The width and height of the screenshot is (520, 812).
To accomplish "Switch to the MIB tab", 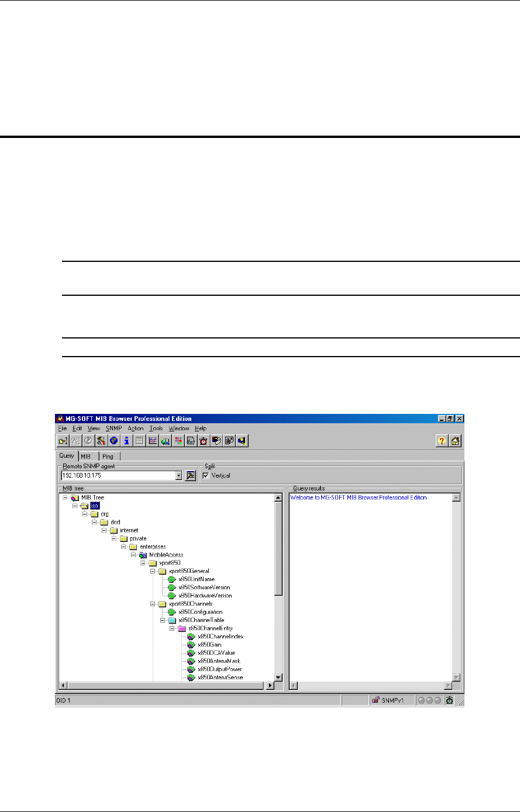I will pos(85,456).
